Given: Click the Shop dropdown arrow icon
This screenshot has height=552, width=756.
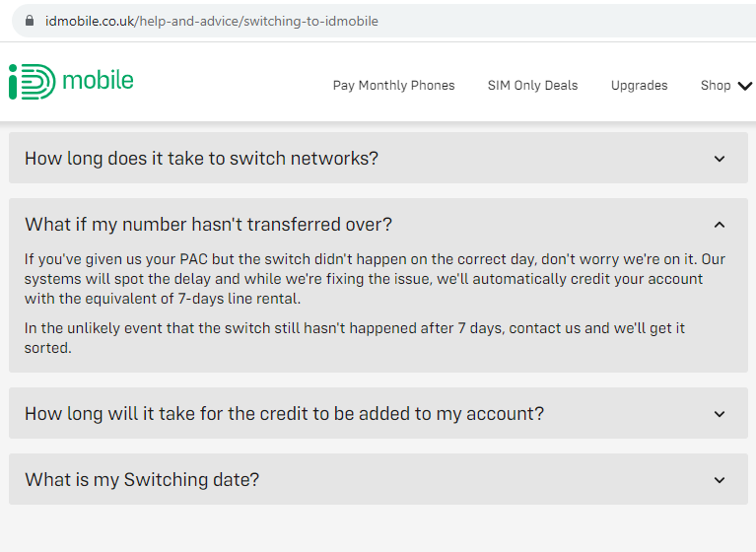Looking at the screenshot, I should point(745,86).
